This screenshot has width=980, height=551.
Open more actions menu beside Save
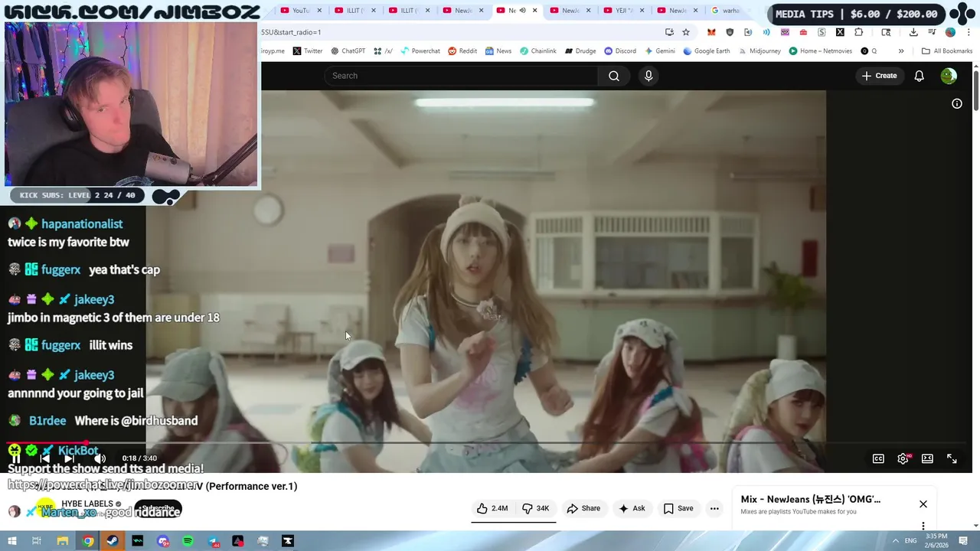point(714,508)
